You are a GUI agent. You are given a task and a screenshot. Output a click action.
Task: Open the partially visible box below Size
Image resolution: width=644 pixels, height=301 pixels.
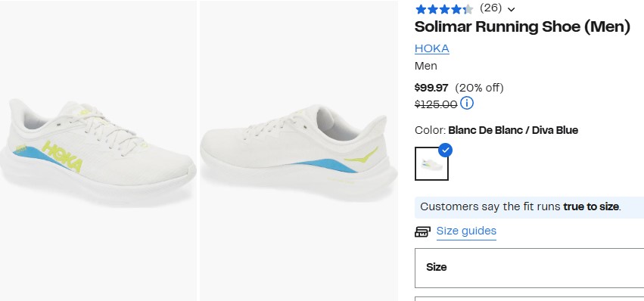pos(530,299)
